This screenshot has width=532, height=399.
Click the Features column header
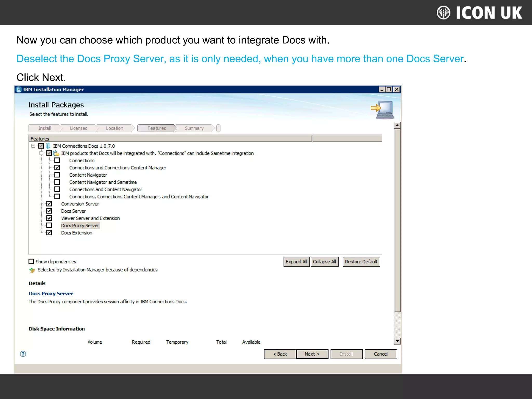pos(170,138)
